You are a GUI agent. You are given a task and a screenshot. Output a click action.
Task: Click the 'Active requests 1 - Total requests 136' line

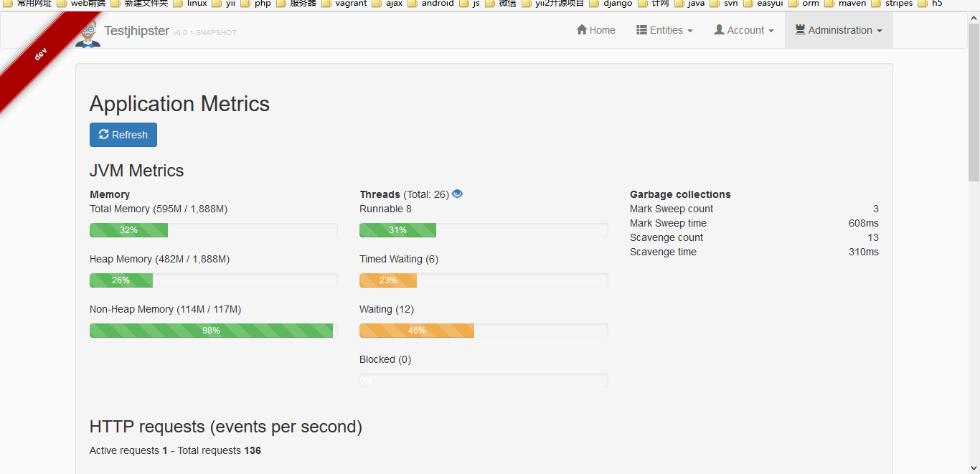(x=175, y=450)
